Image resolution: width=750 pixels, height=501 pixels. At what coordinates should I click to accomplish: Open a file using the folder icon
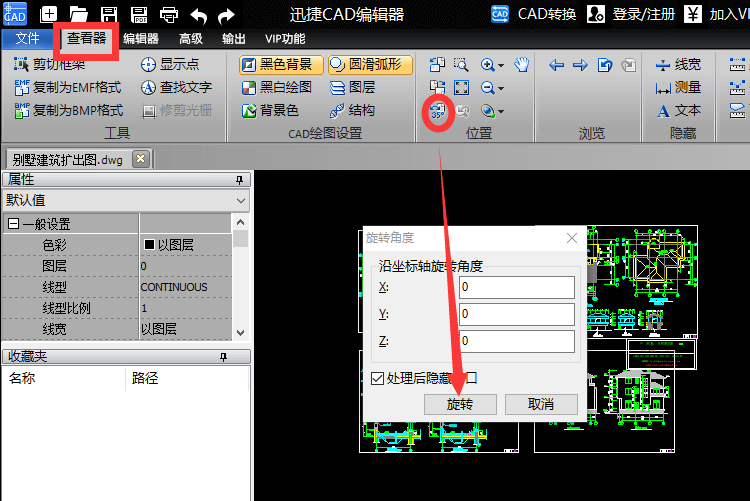tap(78, 14)
